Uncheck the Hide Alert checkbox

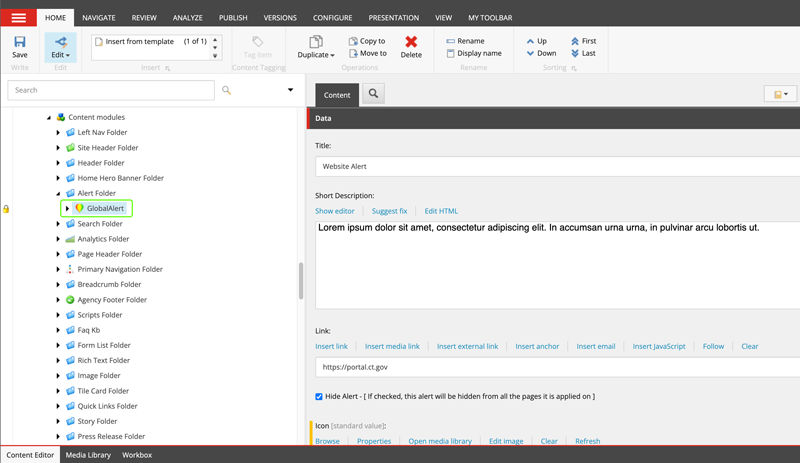click(x=319, y=397)
